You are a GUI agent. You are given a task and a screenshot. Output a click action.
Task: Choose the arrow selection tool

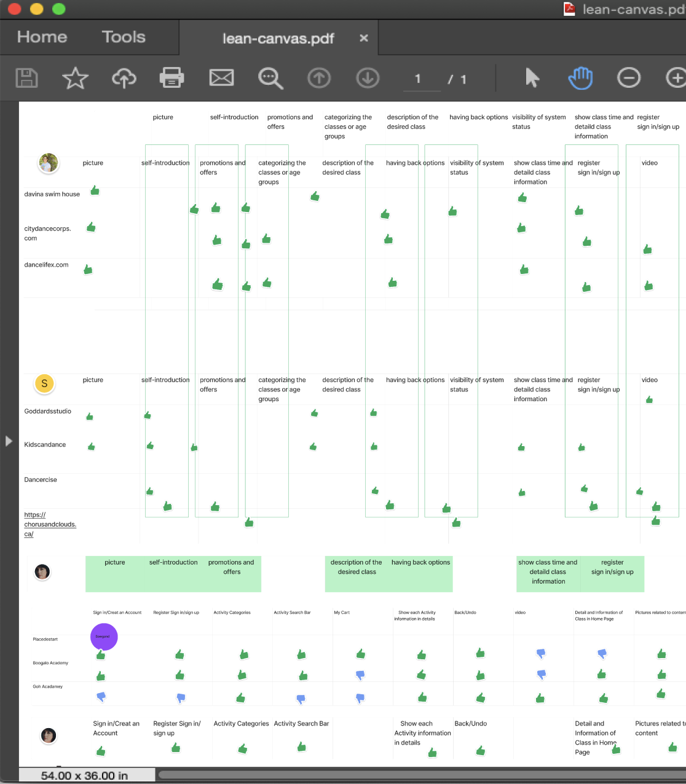pos(532,78)
